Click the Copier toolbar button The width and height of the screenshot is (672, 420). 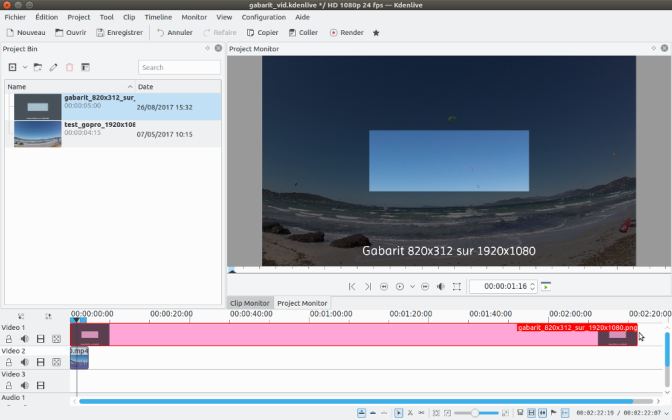[262, 33]
